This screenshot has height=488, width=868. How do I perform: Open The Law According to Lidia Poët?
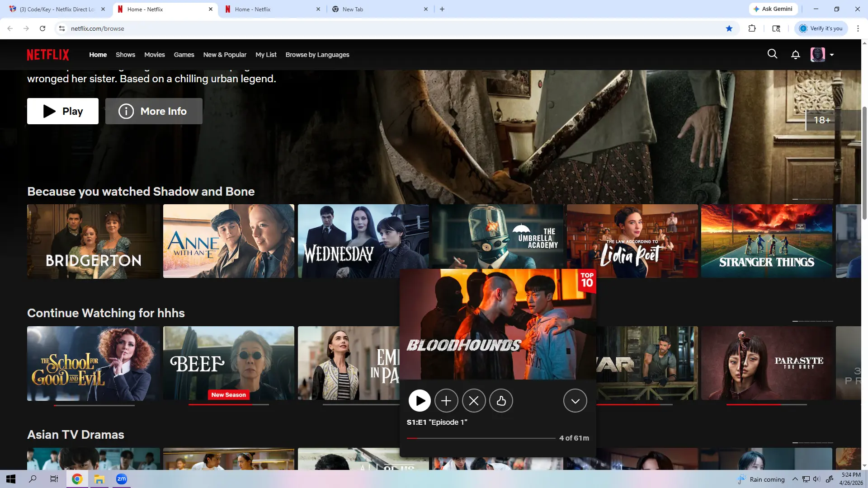[x=632, y=241]
